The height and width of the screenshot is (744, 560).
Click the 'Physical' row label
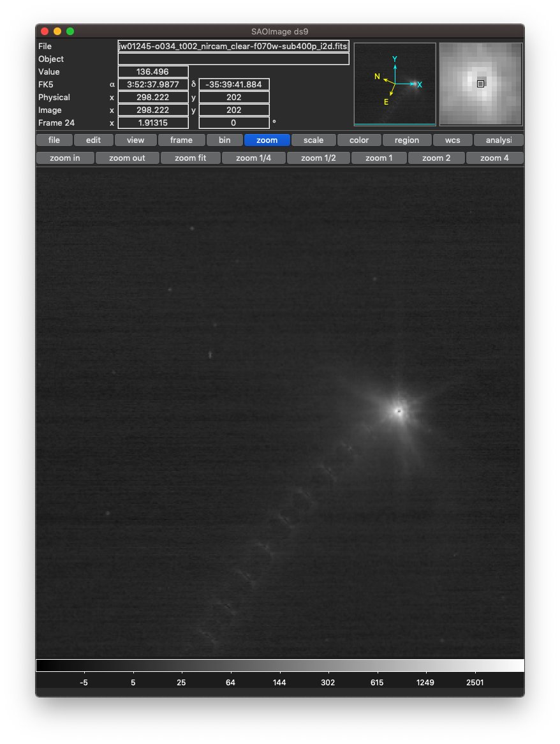(x=54, y=97)
